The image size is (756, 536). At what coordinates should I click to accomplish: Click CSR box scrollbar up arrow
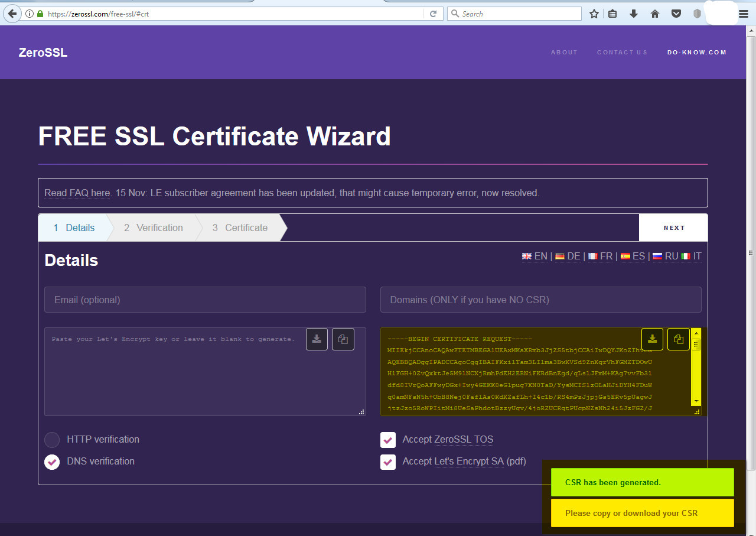click(696, 332)
